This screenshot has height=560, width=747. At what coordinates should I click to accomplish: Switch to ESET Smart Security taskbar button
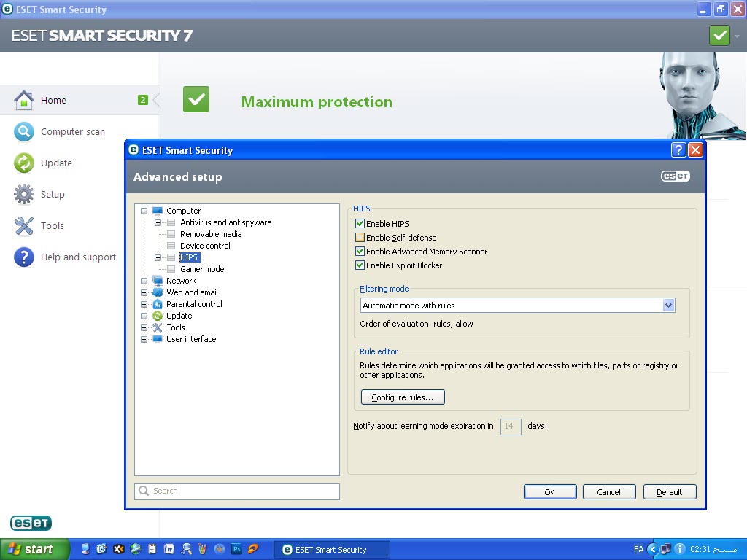click(x=332, y=550)
